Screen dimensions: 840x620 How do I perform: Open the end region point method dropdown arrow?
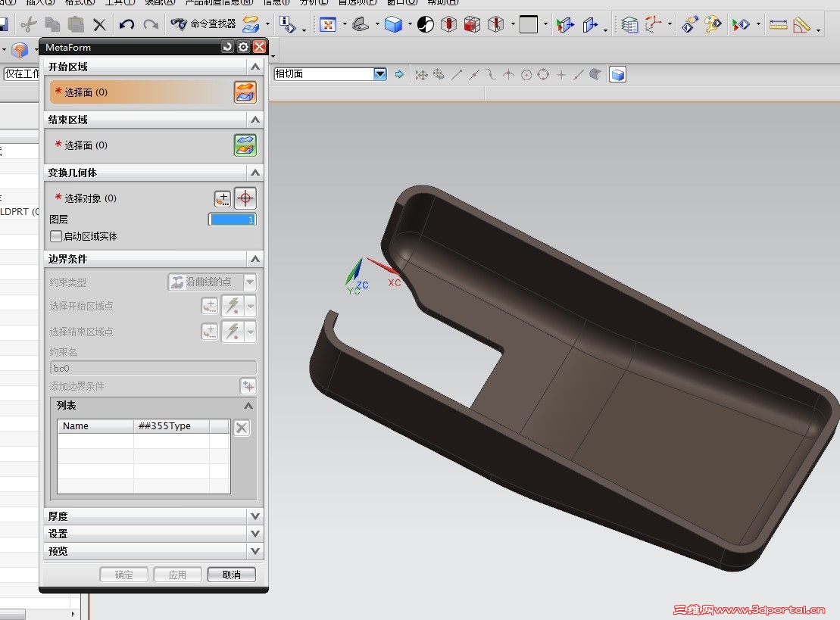click(250, 332)
